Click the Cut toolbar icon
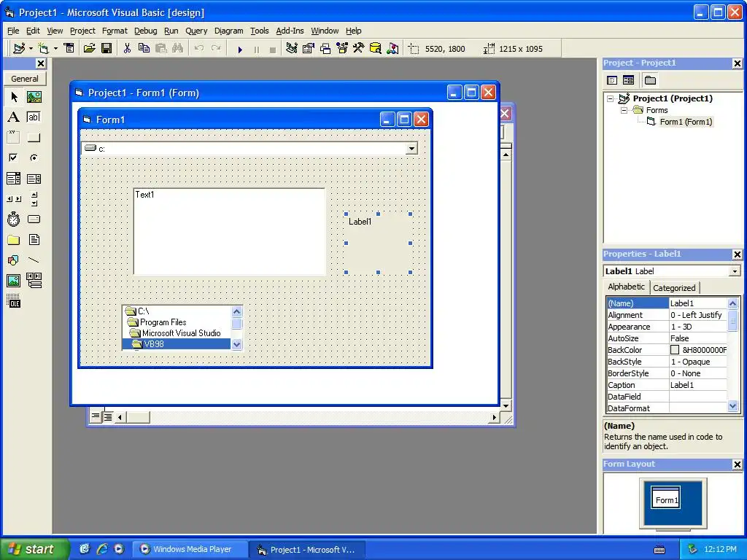The image size is (747, 560). (127, 48)
